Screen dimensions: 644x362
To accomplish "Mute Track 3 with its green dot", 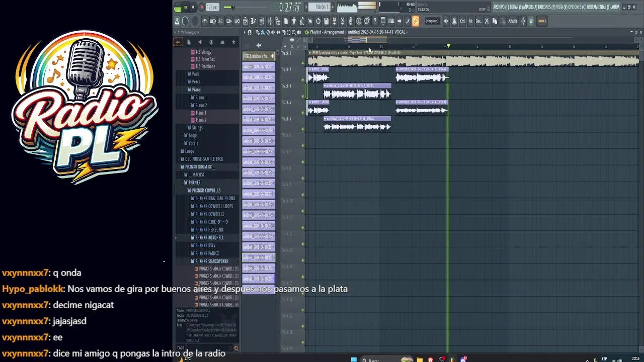I will (x=303, y=96).
